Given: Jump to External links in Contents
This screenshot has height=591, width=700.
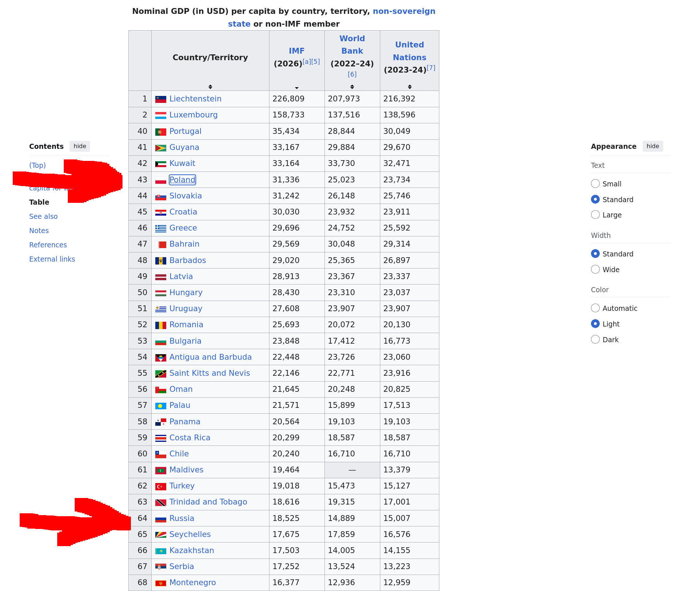Looking at the screenshot, I should click(52, 259).
